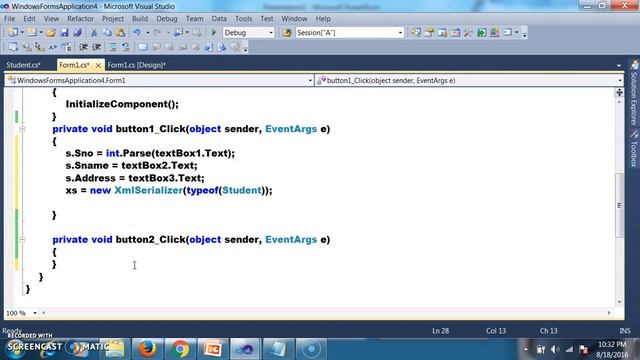The image size is (640, 360).
Task: Click the Open File folder icon
Action: 51,33
